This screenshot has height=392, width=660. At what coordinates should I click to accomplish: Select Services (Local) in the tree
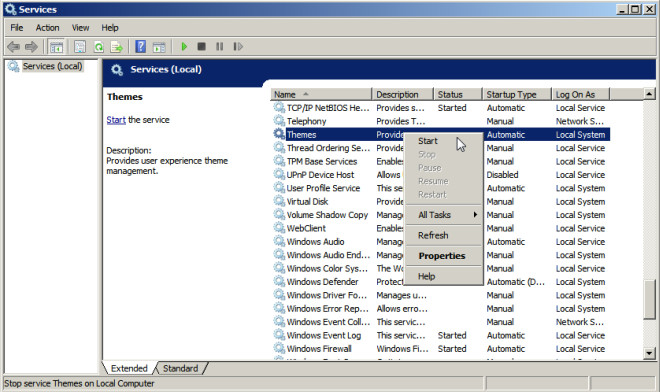click(x=52, y=66)
